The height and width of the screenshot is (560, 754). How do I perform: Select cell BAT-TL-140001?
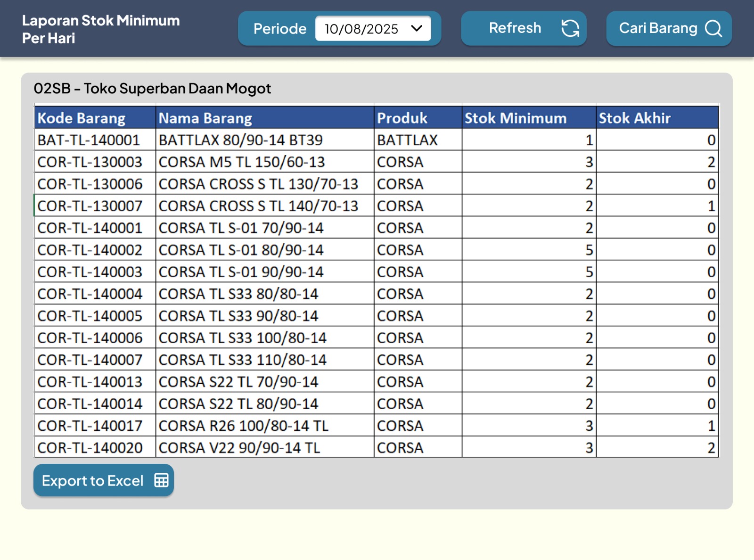[95, 140]
